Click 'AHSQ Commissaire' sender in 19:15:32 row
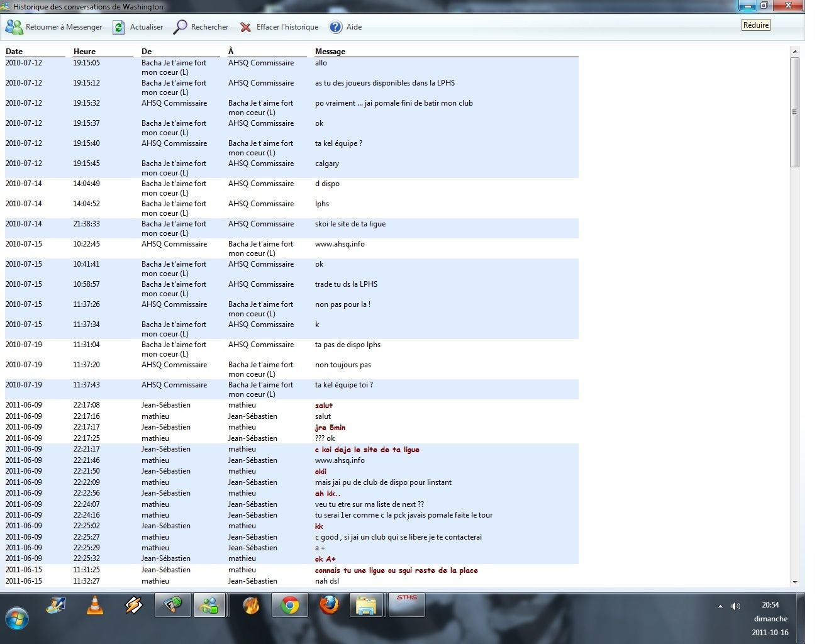This screenshot has width=829, height=644. coord(174,103)
